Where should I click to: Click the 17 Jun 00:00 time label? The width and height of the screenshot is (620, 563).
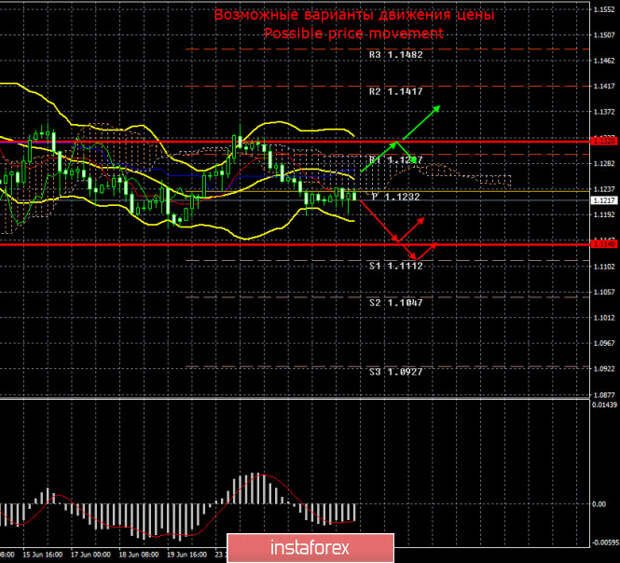pyautogui.click(x=91, y=553)
